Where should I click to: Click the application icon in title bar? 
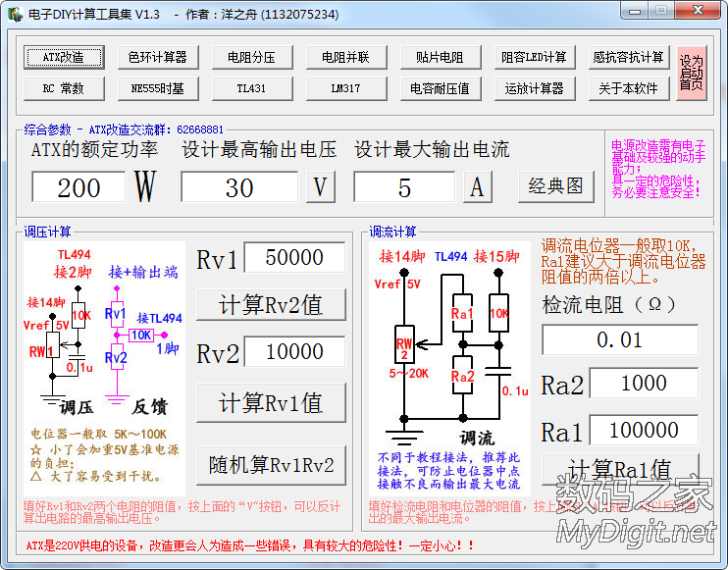point(16,15)
